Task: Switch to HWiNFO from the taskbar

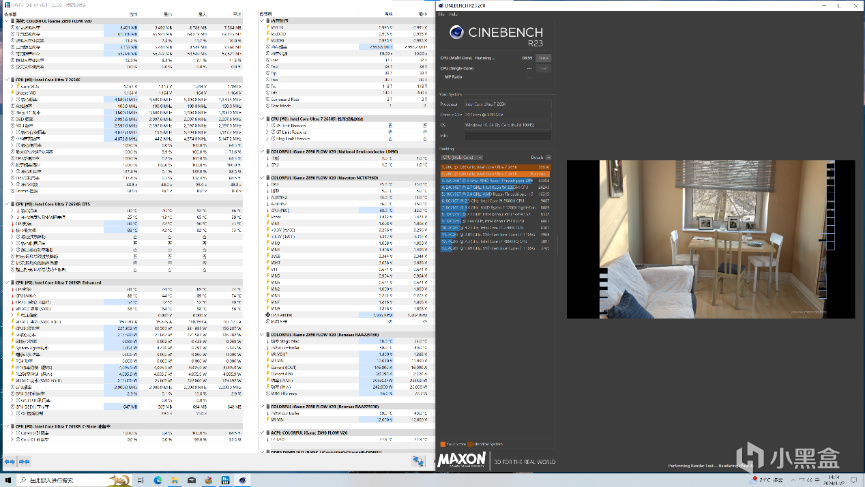Action: (x=225, y=480)
